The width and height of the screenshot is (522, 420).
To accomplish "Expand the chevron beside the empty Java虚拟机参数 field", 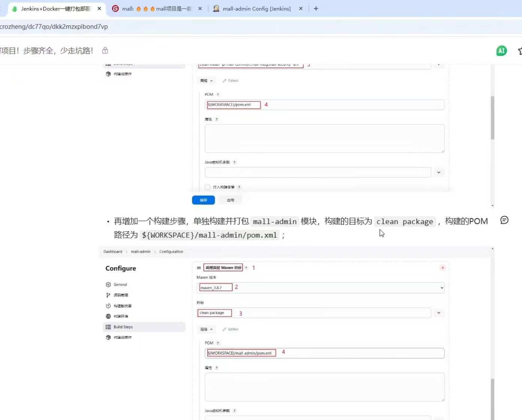I will click(x=438, y=172).
